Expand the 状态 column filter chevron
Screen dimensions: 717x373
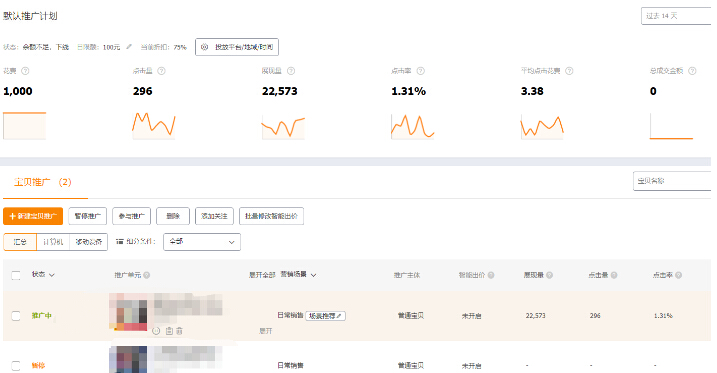coord(52,275)
